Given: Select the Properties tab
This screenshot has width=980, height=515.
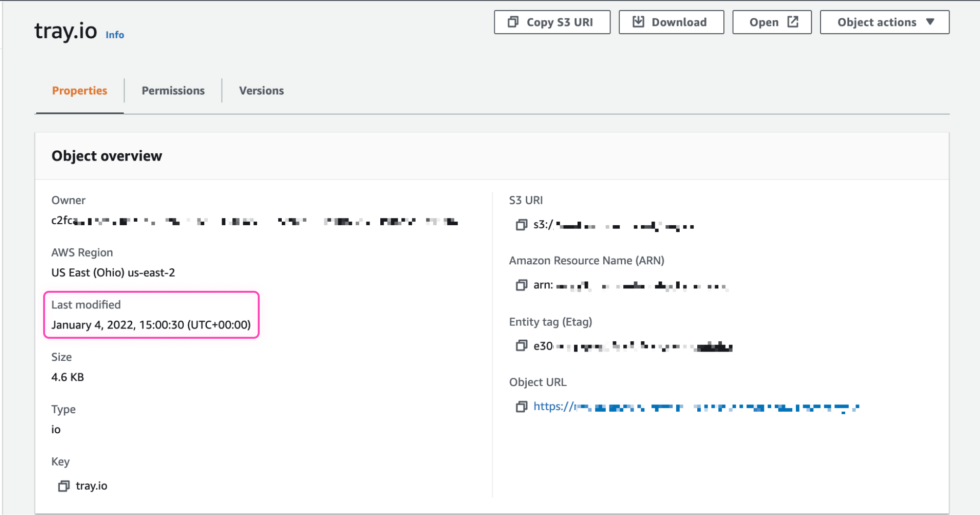Looking at the screenshot, I should point(79,91).
